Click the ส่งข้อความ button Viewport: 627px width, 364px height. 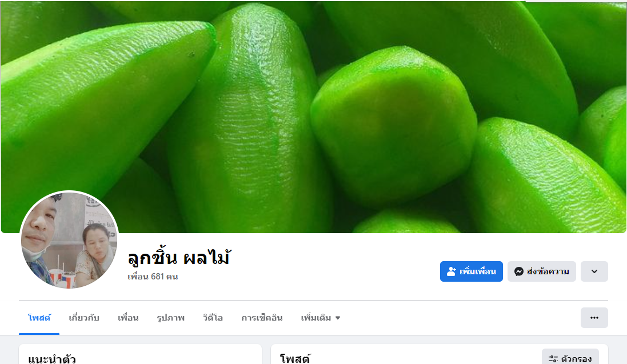(x=542, y=271)
